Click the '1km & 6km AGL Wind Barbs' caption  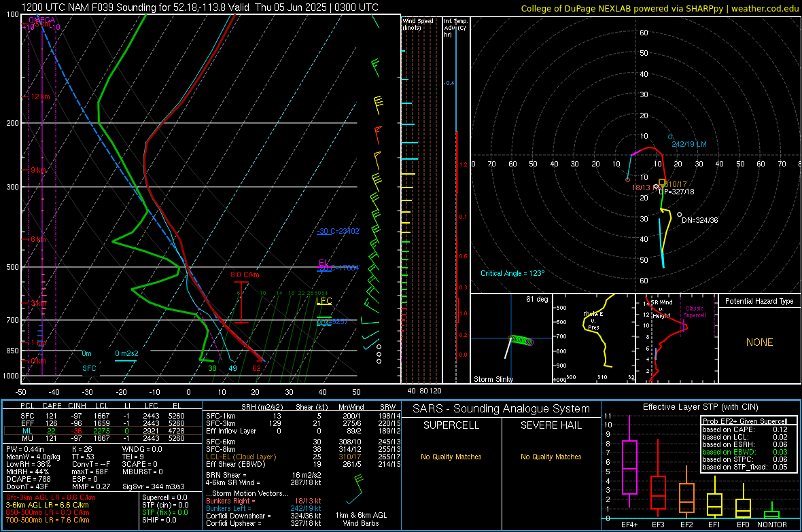click(361, 519)
